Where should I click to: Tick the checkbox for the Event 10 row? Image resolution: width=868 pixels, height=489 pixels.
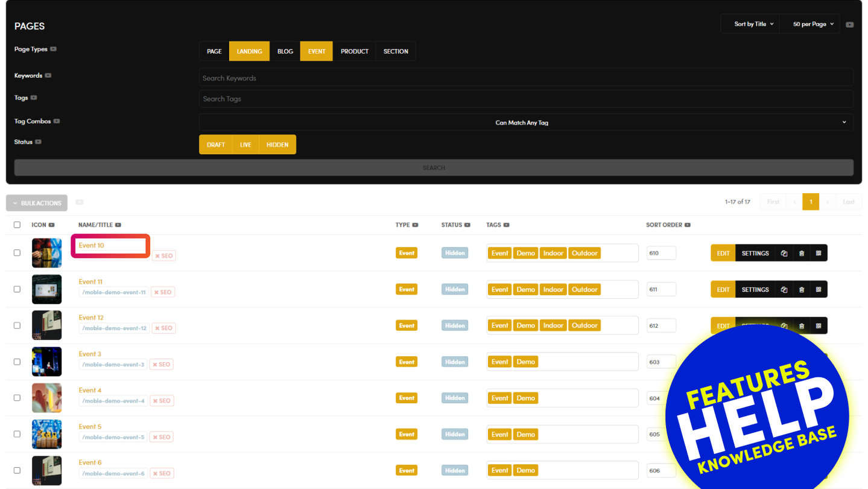[x=17, y=253]
